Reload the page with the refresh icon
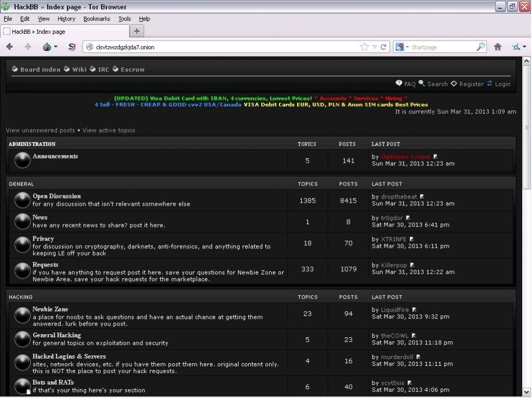The width and height of the screenshot is (532, 398). 383,47
